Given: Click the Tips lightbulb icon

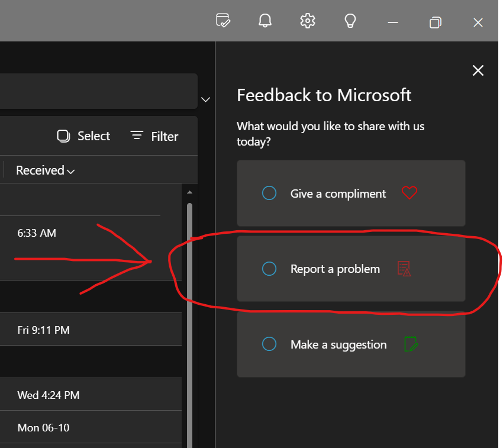Looking at the screenshot, I should point(350,21).
